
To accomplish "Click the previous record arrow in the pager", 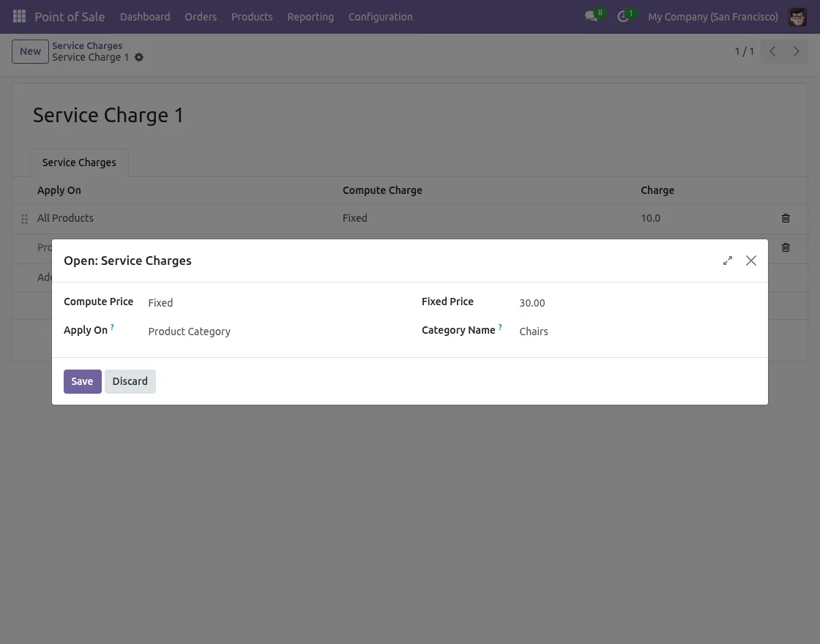I will click(x=772, y=51).
